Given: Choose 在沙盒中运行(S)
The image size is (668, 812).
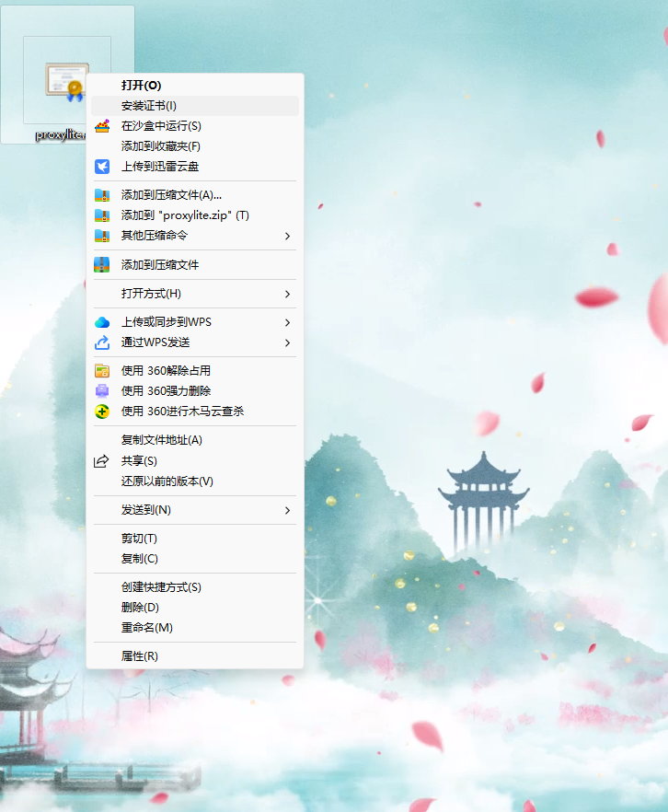Looking at the screenshot, I should [x=194, y=126].
